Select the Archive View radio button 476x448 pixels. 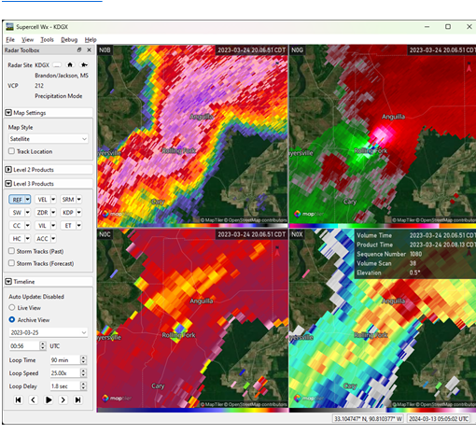[12, 319]
